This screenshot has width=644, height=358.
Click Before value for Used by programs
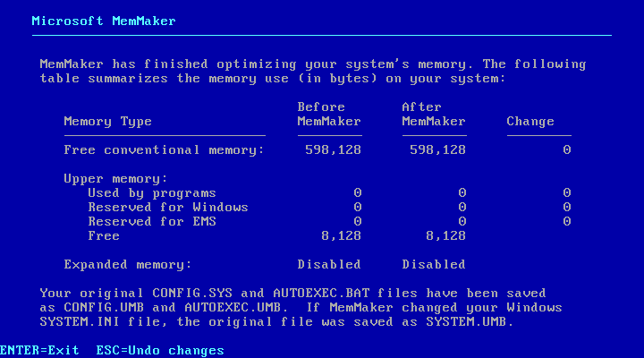click(x=358, y=192)
